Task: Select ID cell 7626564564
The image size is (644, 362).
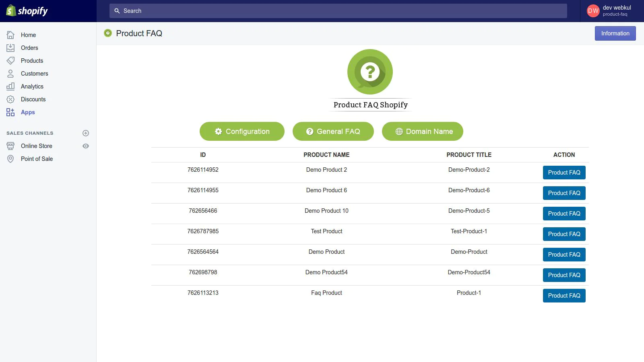Action: [x=203, y=252]
